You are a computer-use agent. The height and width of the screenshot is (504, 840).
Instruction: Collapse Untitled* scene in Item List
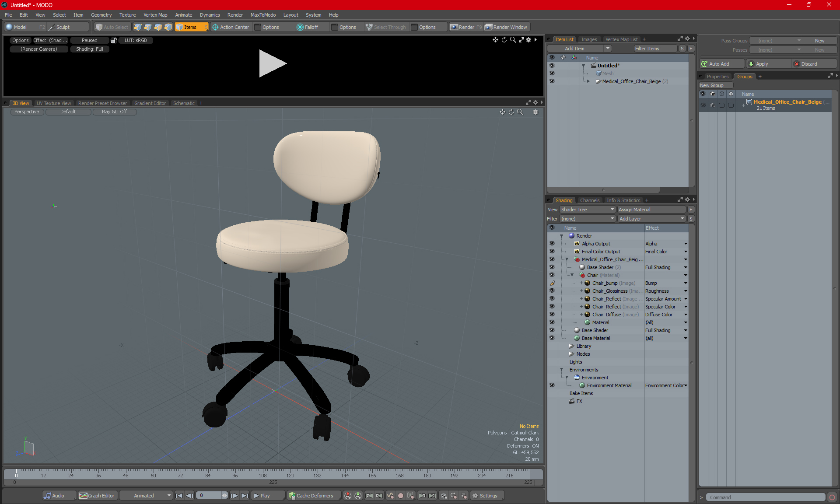click(583, 66)
